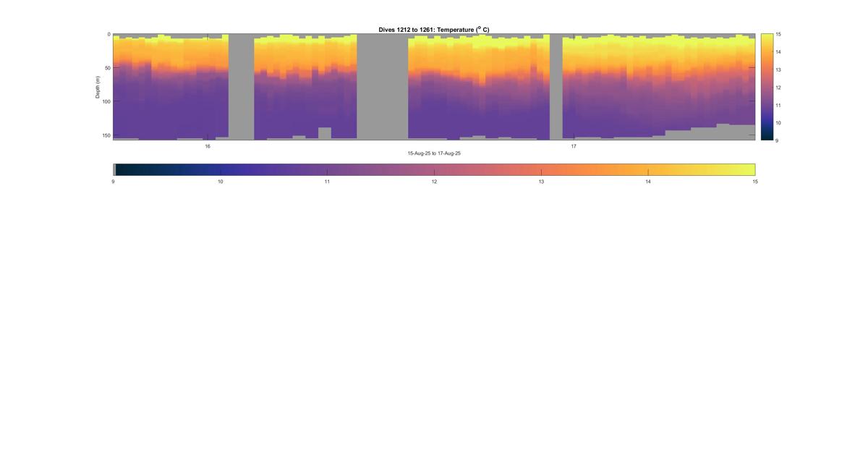Click '10' under the horizontal colorbar
The width and height of the screenshot is (868, 450).
[220, 182]
